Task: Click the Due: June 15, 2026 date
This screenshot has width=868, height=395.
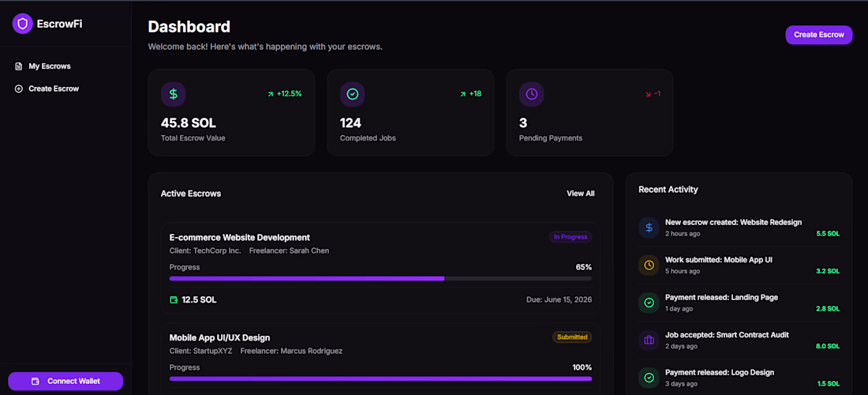Action: pos(559,299)
